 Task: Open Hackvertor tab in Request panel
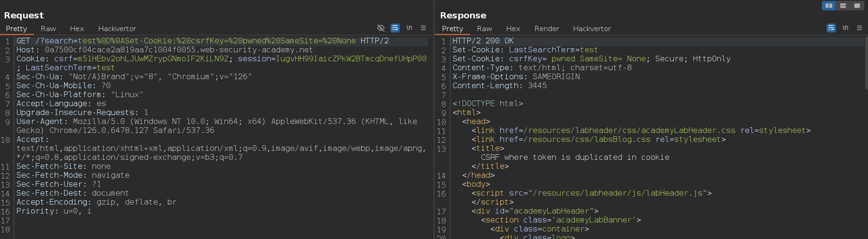[117, 29]
